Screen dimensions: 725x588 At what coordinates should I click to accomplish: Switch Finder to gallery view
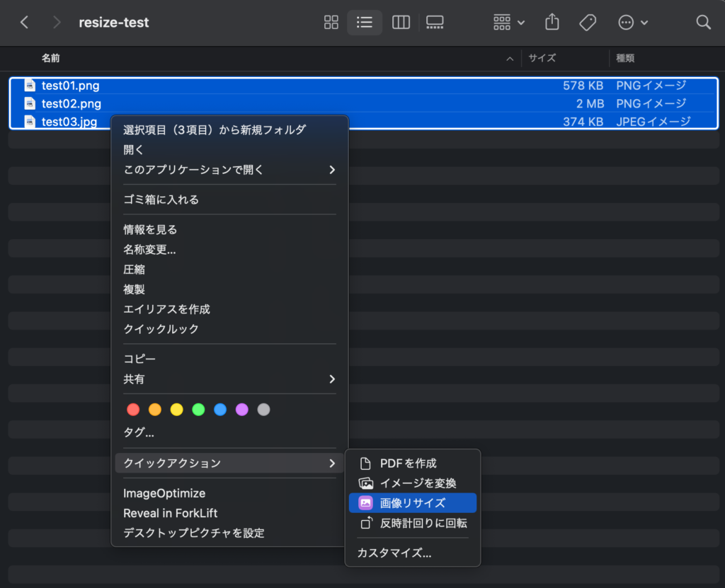click(x=435, y=23)
